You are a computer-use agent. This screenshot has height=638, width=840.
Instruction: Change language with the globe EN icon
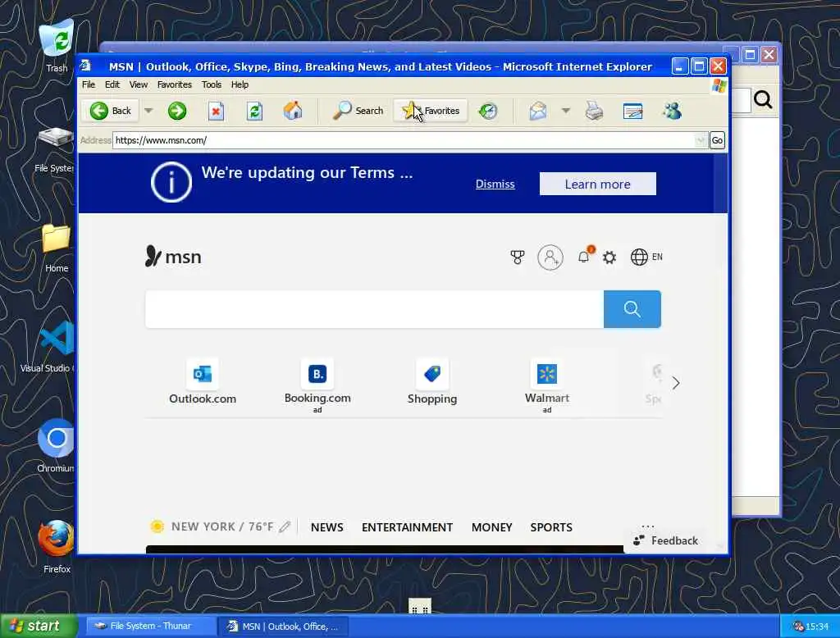point(646,257)
